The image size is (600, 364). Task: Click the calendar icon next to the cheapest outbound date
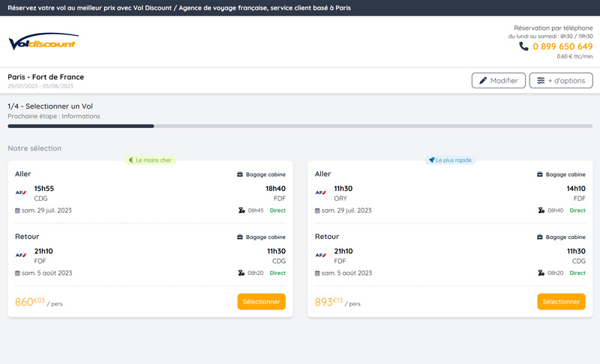tap(18, 210)
